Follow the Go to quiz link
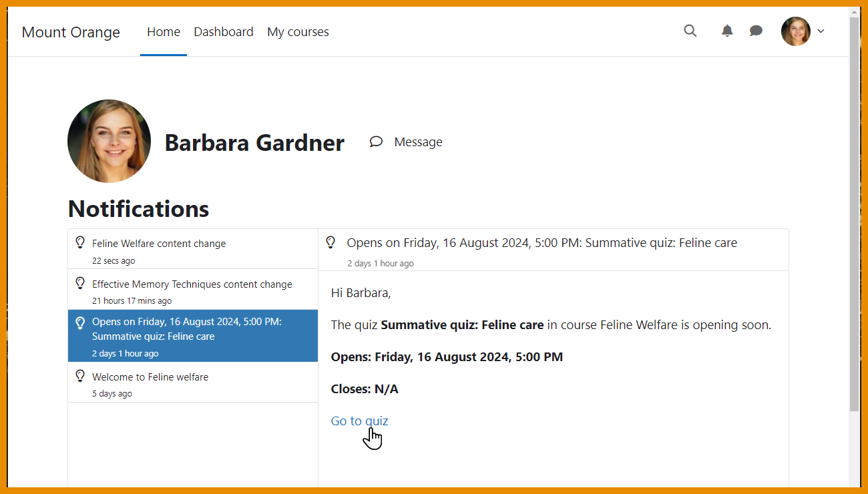Screen dimensions: 868x494 point(359,421)
